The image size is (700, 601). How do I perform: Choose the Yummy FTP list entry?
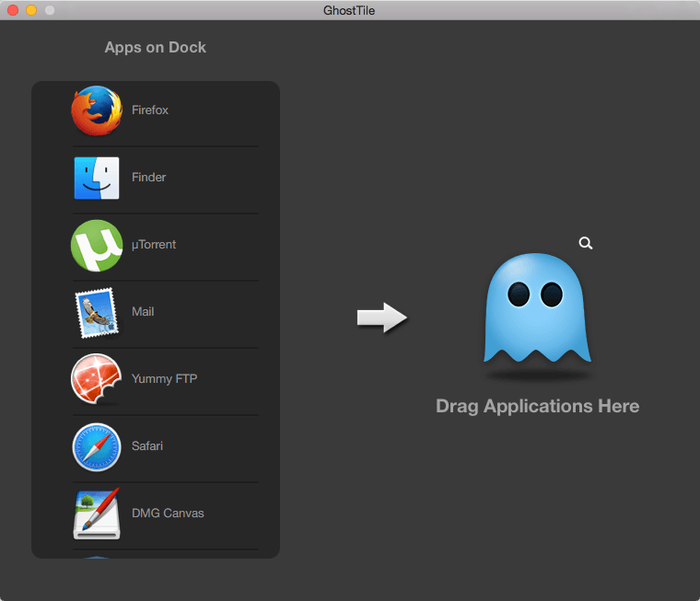tap(164, 379)
